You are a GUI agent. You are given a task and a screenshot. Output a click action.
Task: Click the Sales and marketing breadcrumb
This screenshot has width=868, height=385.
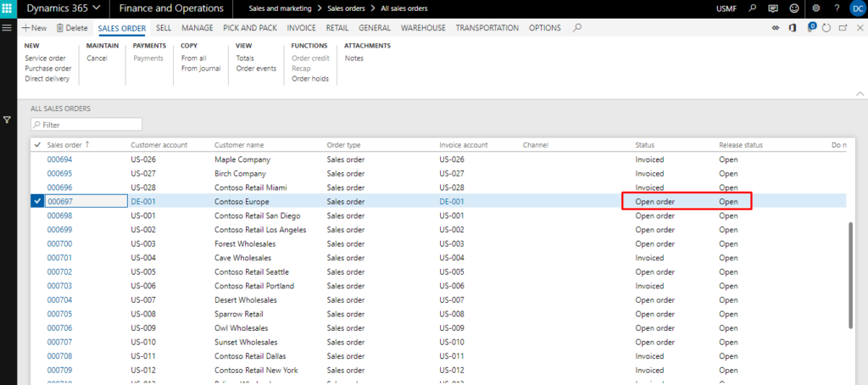(x=279, y=8)
